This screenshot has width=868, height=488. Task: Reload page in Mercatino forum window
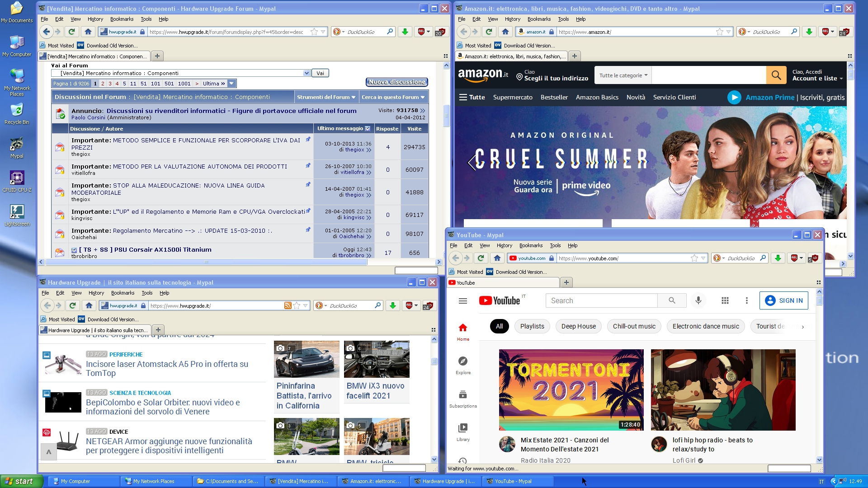71,32
